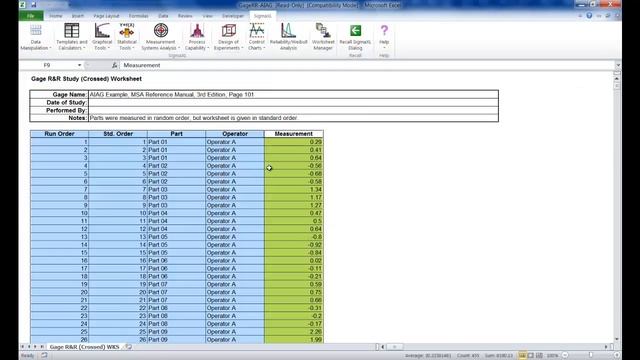Switch to the Formulas tab
The image size is (640, 360).
[138, 16]
